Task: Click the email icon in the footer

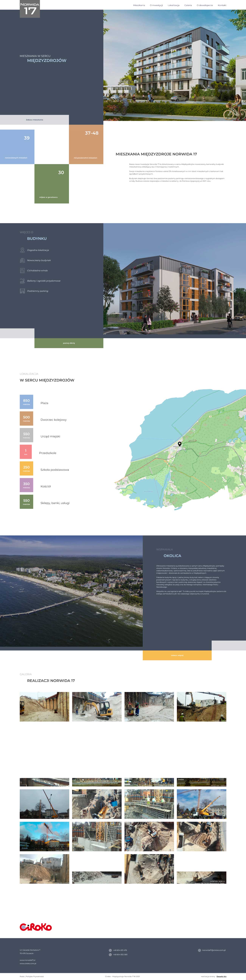Action: [x=199, y=950]
